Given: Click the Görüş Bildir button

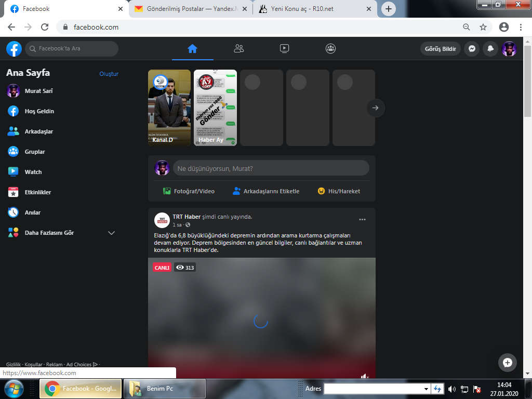Looking at the screenshot, I should [x=441, y=49].
